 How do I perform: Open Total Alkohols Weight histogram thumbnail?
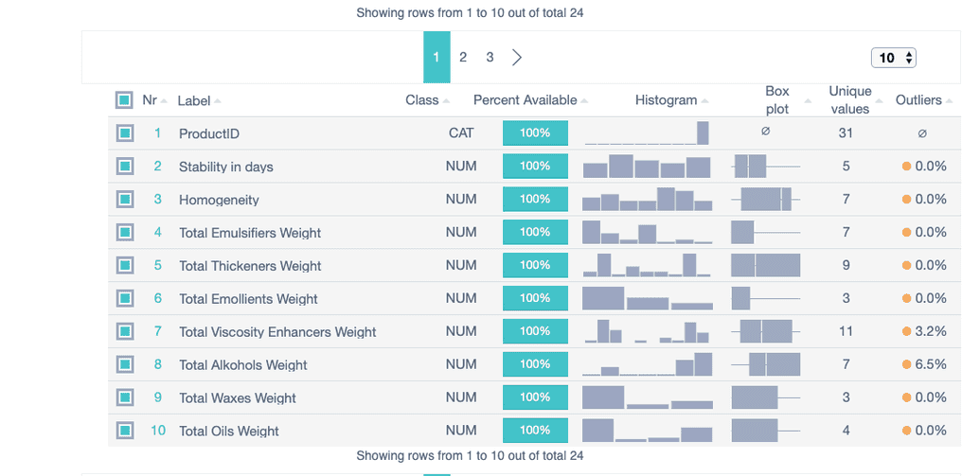648,364
